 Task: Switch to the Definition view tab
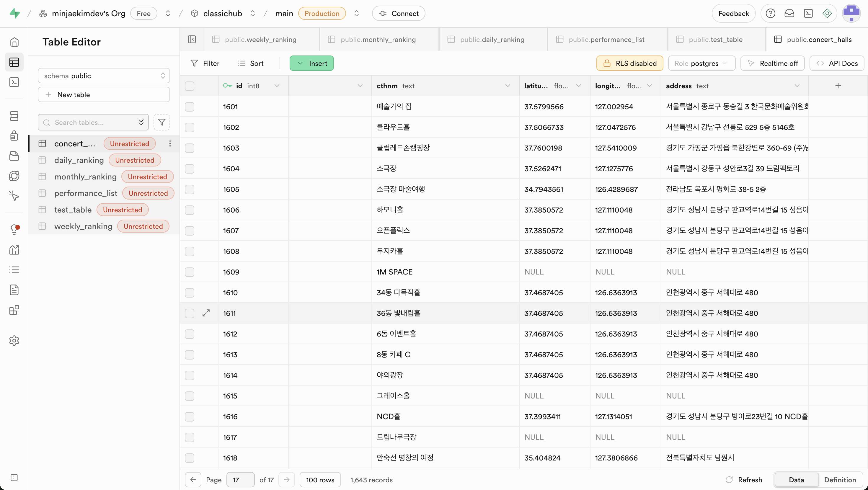pos(840,480)
